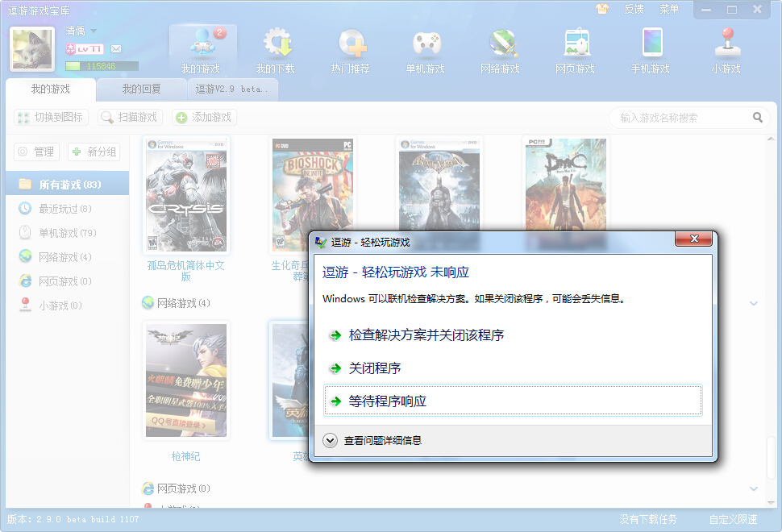This screenshot has width=782, height=532.
Task: Click the scroll-down arrow of game list
Action: tap(771, 502)
